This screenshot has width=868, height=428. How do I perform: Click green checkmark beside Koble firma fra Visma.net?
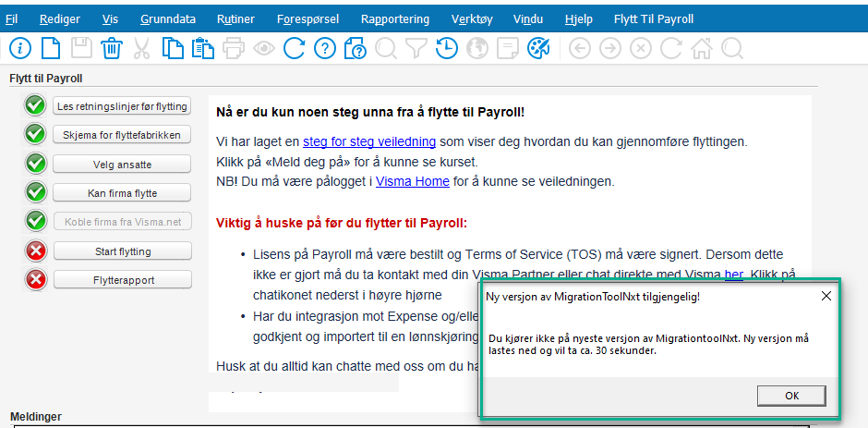click(x=35, y=221)
